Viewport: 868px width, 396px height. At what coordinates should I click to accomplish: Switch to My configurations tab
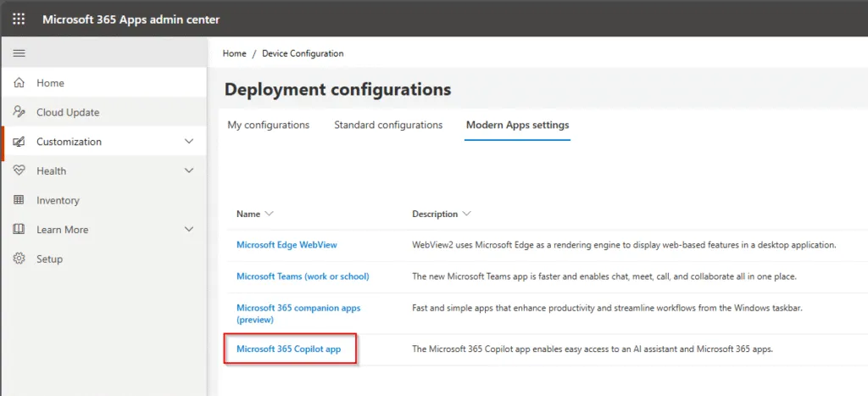click(x=269, y=125)
